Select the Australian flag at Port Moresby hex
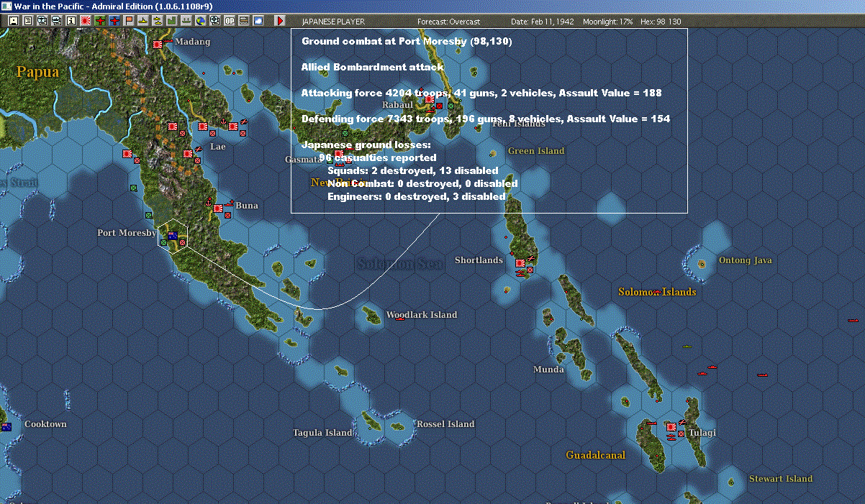Image resolution: width=865 pixels, height=504 pixels. pos(172,235)
